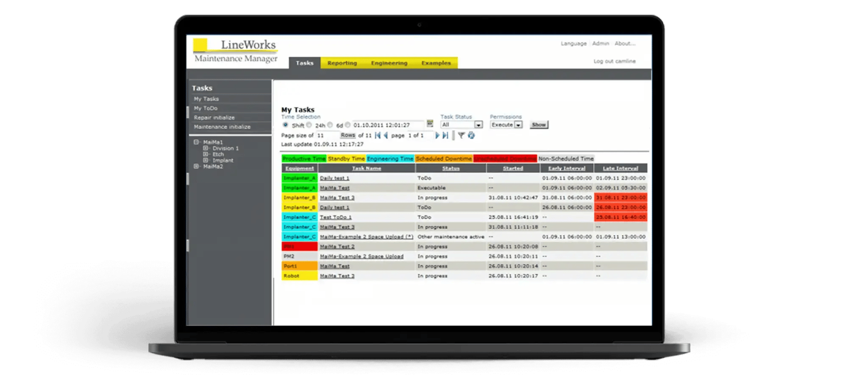Open MaiMa-Example 2 Space Upload (*) link
The height and width of the screenshot is (375, 868).
(x=367, y=237)
